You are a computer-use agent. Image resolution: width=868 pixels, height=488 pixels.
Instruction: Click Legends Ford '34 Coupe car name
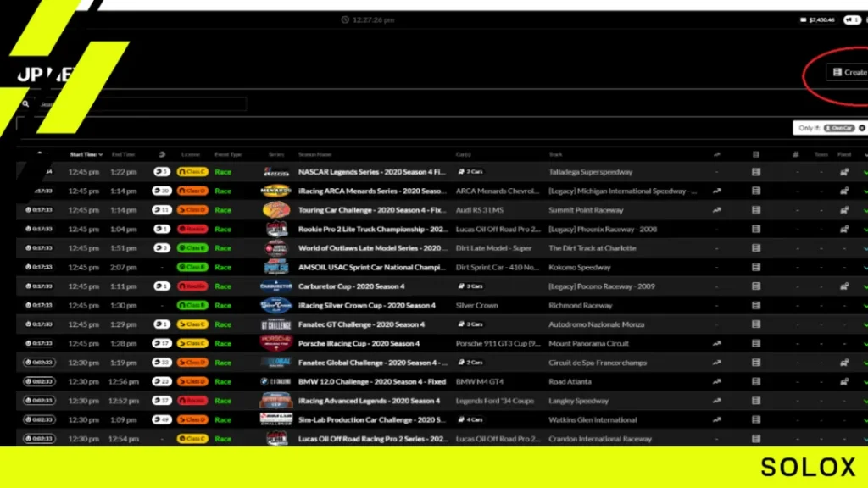[x=495, y=401]
